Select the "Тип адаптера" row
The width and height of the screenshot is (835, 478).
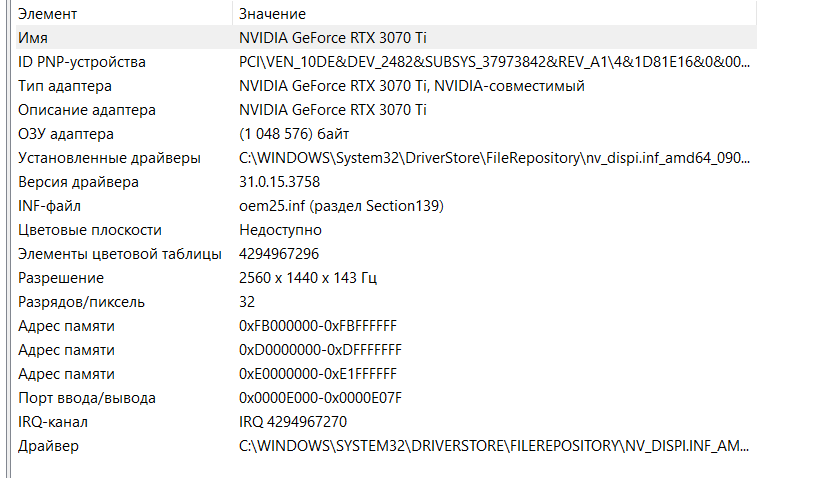(65, 86)
